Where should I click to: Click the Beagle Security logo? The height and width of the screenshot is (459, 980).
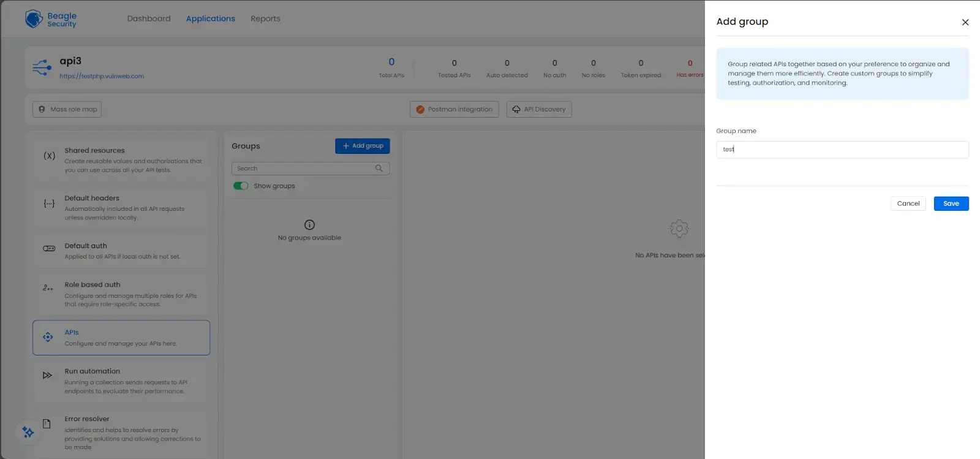tap(51, 19)
